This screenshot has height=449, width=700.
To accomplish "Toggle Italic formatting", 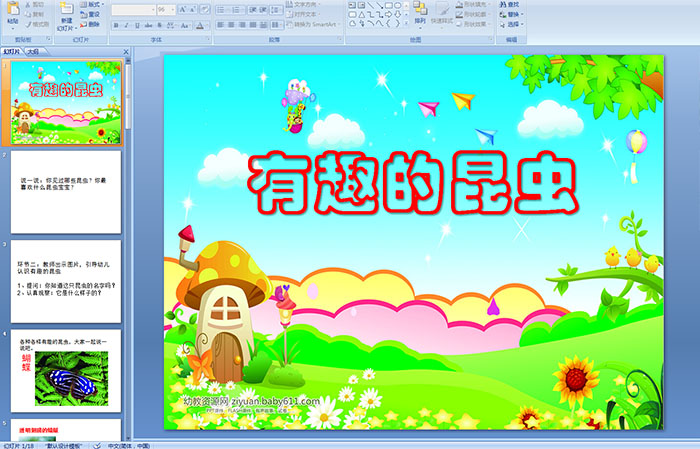I will [x=124, y=23].
